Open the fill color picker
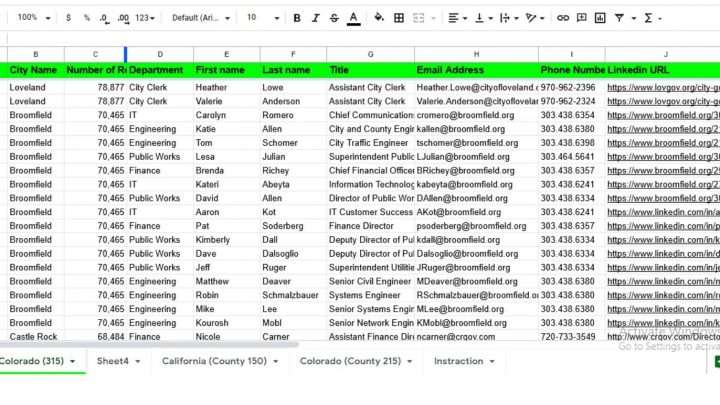This screenshot has height=405, width=720. [x=379, y=18]
